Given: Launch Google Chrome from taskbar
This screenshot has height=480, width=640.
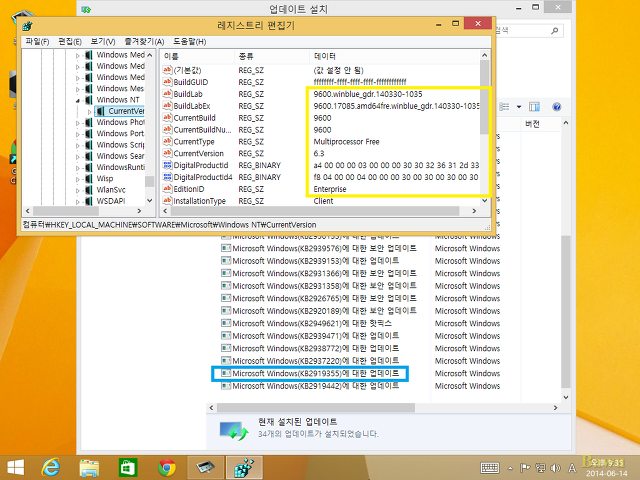Looking at the screenshot, I should click(x=167, y=467).
